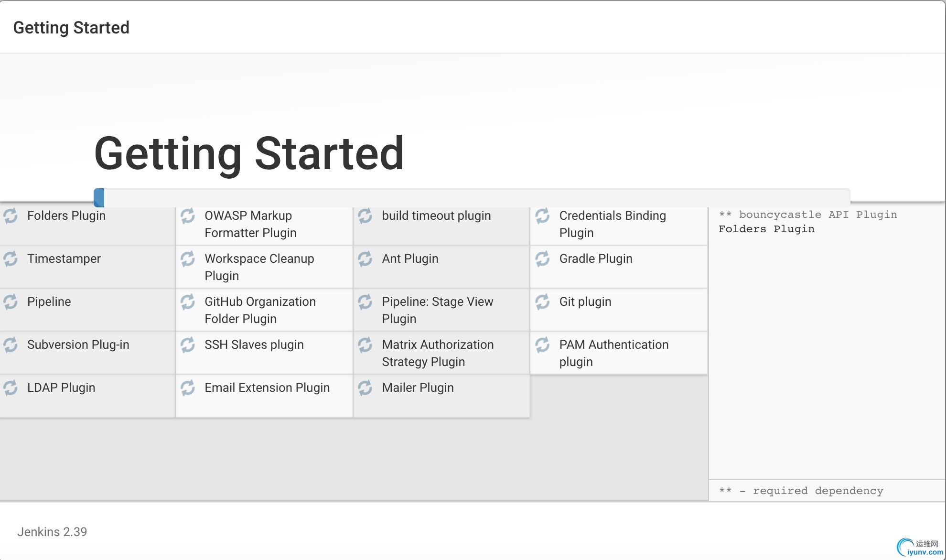The image size is (946, 560).
Task: Click the installation progress bar
Action: pos(472,197)
